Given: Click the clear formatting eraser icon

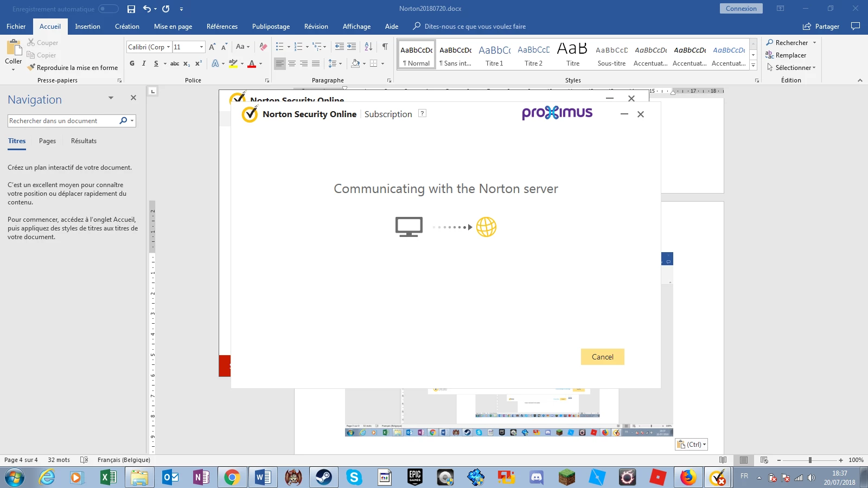Looking at the screenshot, I should [x=263, y=47].
